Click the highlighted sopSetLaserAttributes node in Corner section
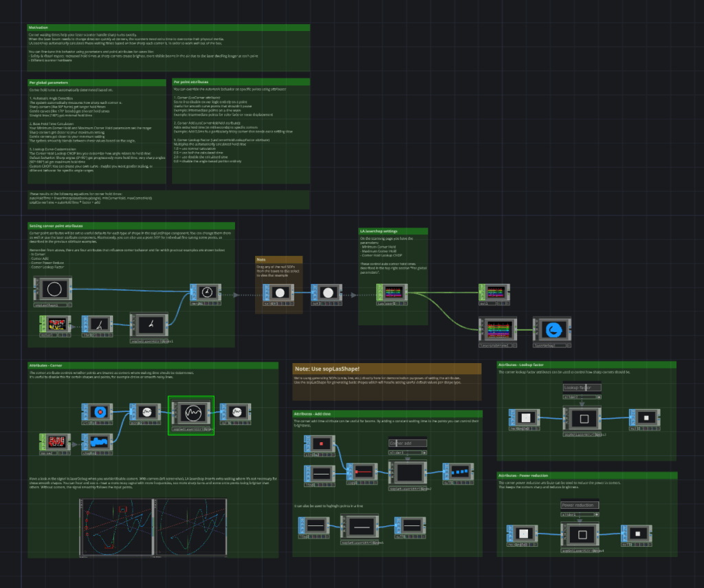This screenshot has height=588, width=704. coord(191,415)
